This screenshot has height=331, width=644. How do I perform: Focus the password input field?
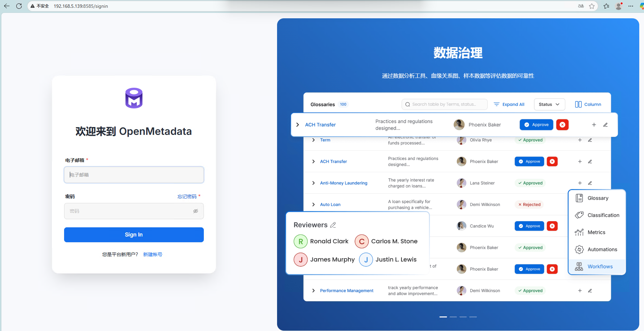(134, 211)
